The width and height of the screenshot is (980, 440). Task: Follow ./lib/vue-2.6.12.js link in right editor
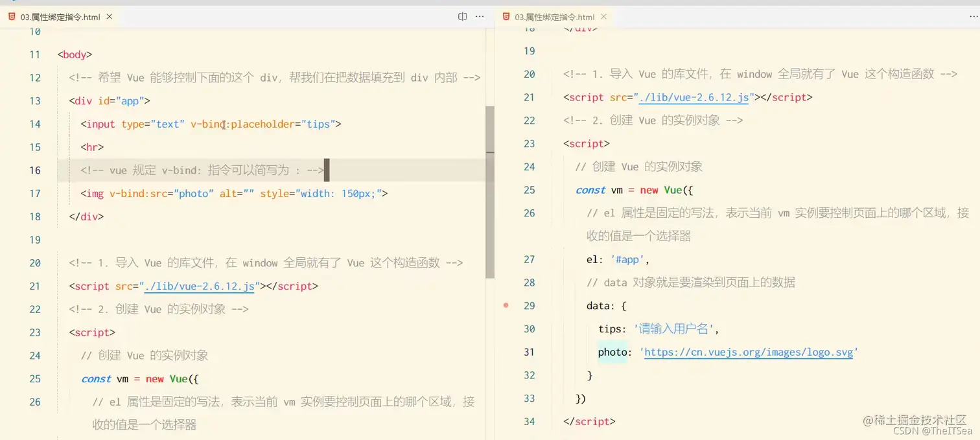coord(694,97)
